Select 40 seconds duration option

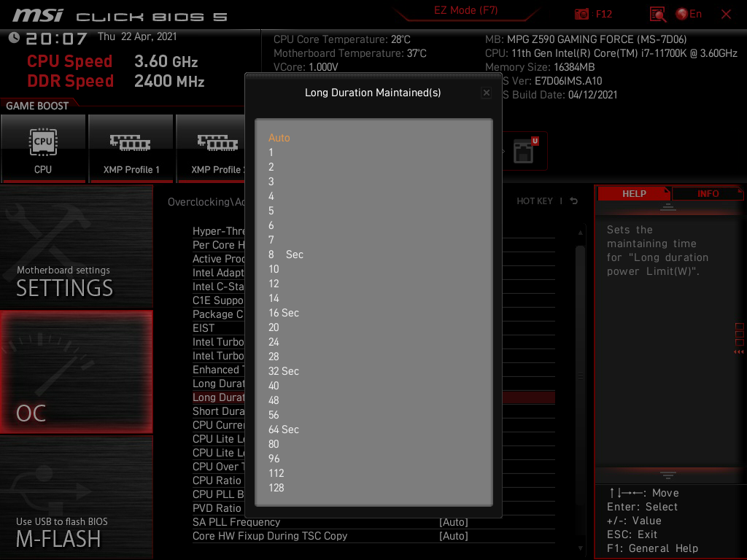274,386
